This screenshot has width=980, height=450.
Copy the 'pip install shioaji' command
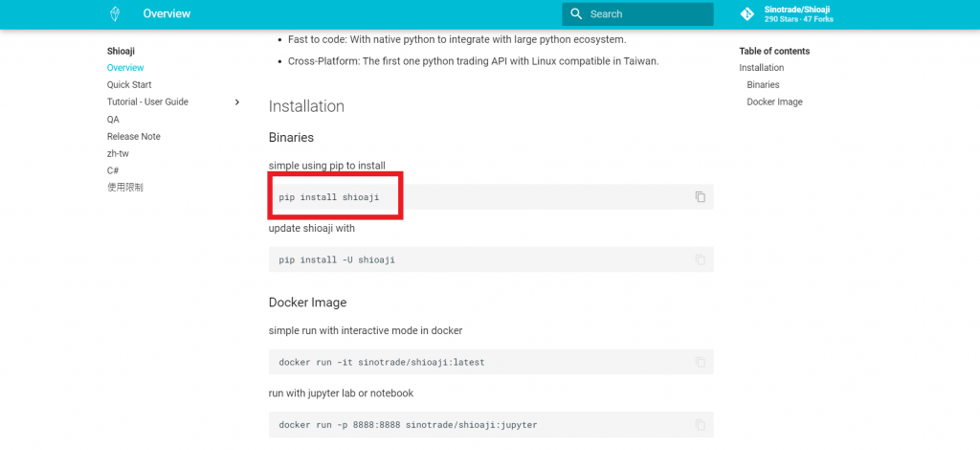[700, 197]
